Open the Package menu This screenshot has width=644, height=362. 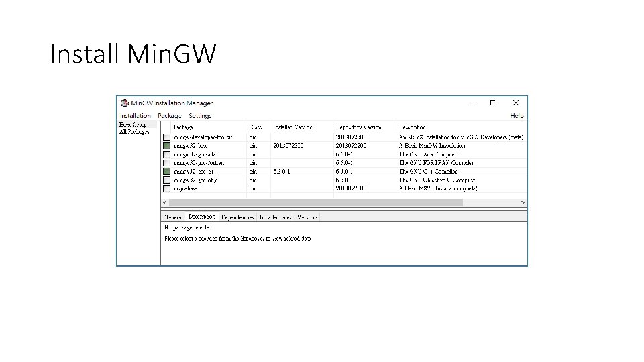click(x=170, y=116)
